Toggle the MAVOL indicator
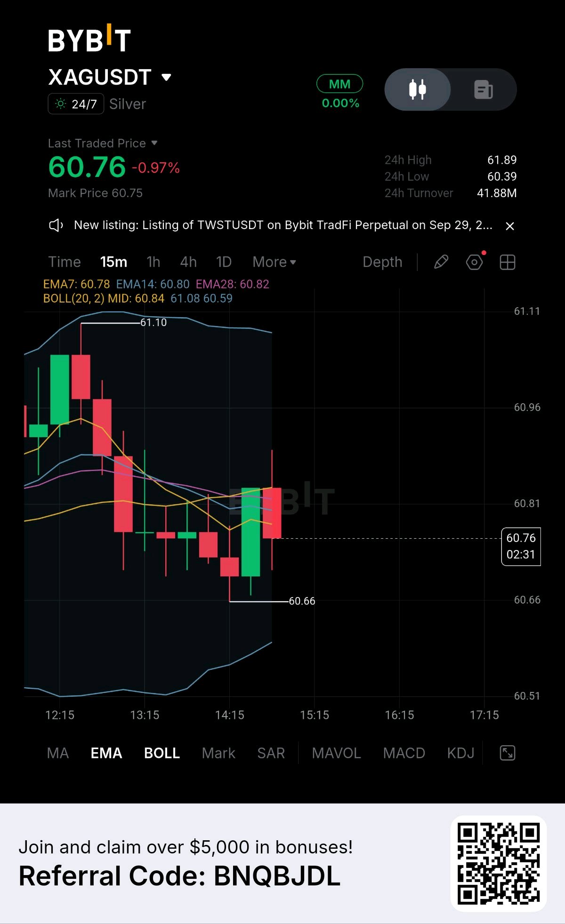Viewport: 565px width, 924px height. [336, 753]
